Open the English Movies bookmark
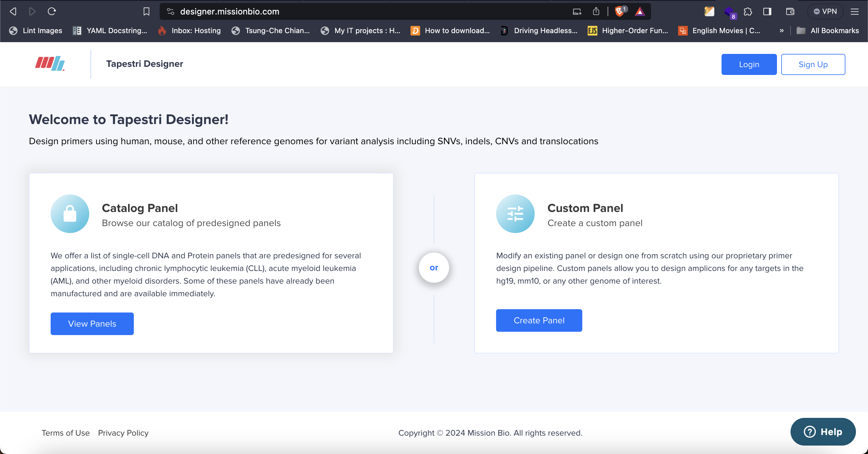Screen dimensions: 868x454 coord(719,31)
